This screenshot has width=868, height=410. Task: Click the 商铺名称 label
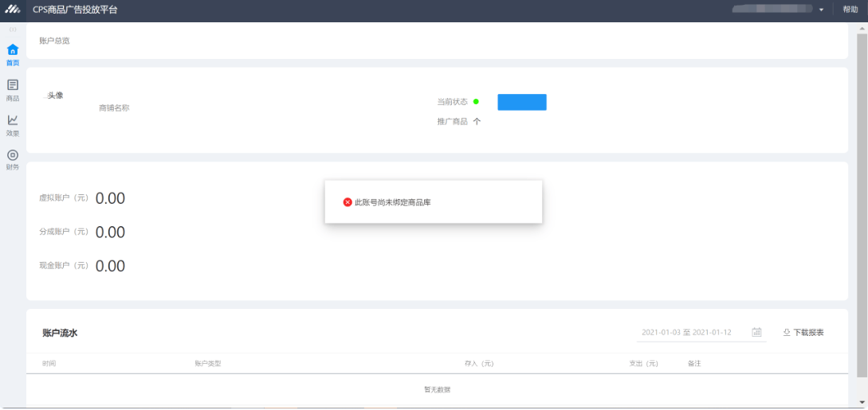(x=114, y=108)
